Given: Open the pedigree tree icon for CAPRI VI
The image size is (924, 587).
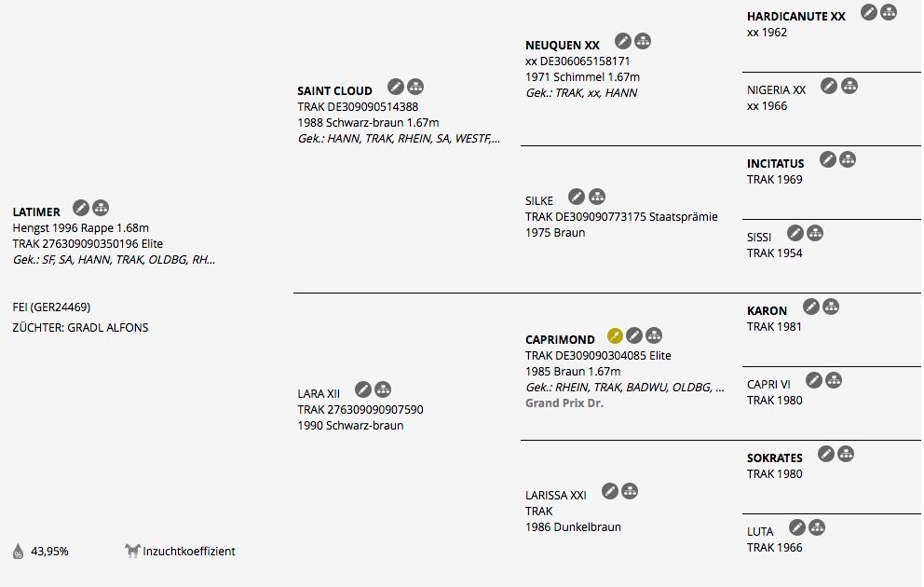Looking at the screenshot, I should click(x=834, y=381).
